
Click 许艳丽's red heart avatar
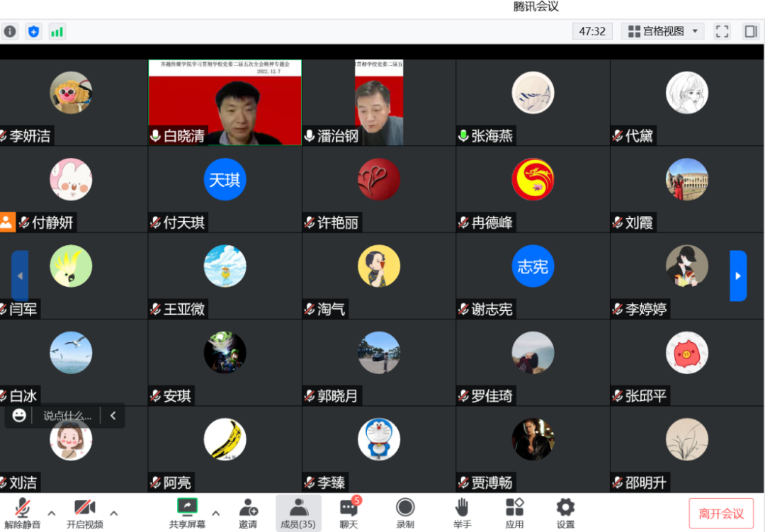tap(378, 179)
